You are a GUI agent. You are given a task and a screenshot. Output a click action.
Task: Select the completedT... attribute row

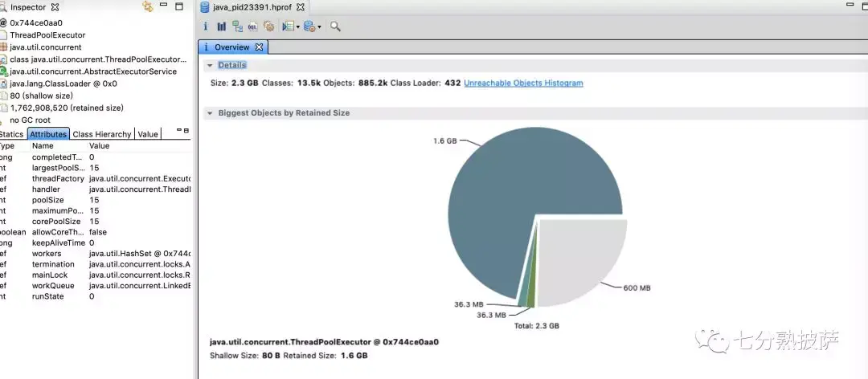[x=95, y=157]
